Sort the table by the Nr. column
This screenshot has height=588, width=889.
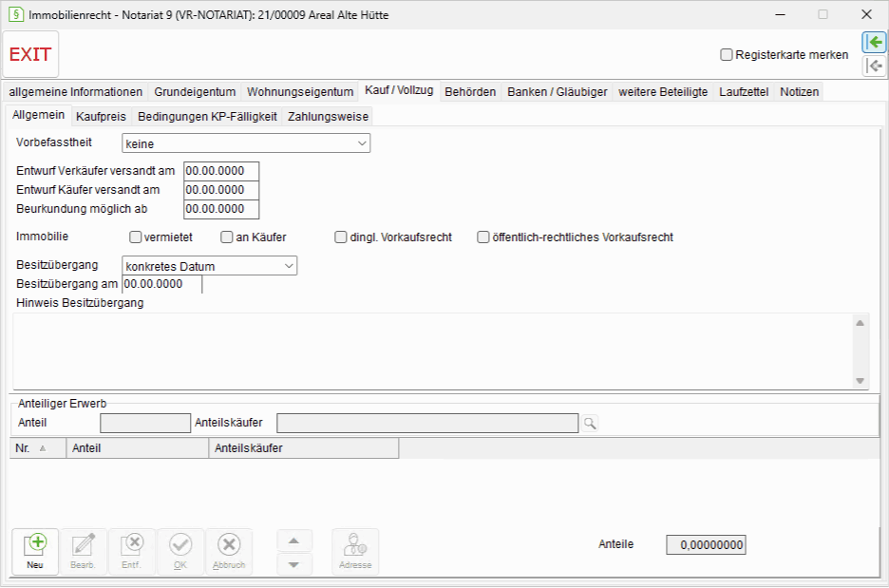pyautogui.click(x=37, y=448)
